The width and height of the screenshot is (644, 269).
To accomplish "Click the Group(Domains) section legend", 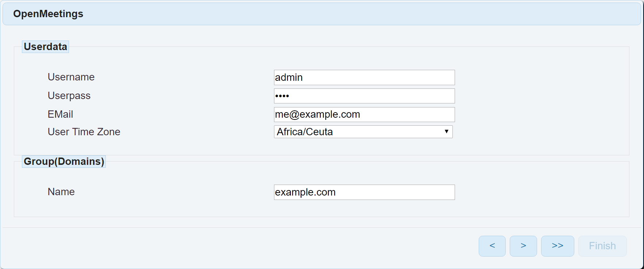I will 64,162.
